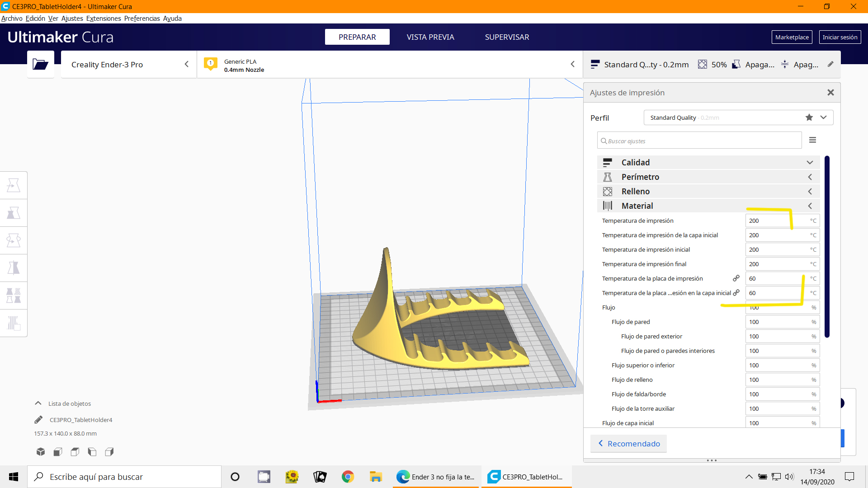Select the Mirror tool in left toolbar
This screenshot has width=868, height=488.
pyautogui.click(x=14, y=268)
